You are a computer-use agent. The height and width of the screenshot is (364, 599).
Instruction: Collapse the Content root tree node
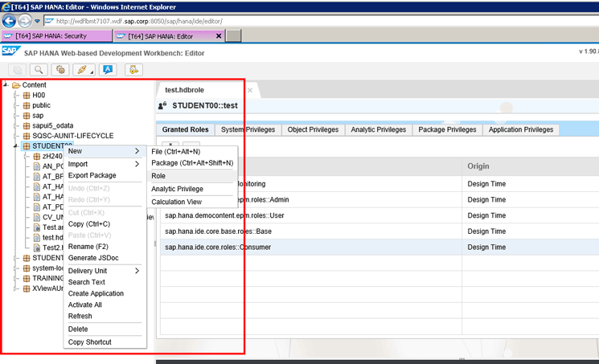coord(6,85)
